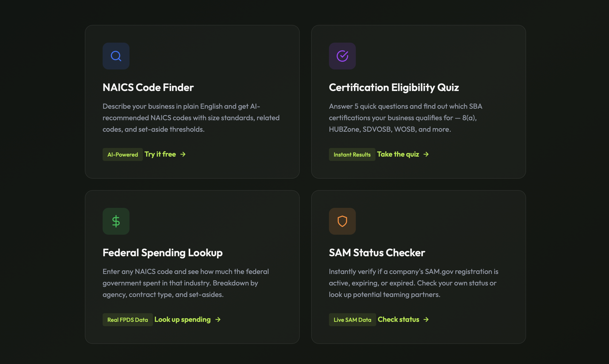Click the arrow next to Try it free
The width and height of the screenshot is (609, 364).
(x=183, y=154)
